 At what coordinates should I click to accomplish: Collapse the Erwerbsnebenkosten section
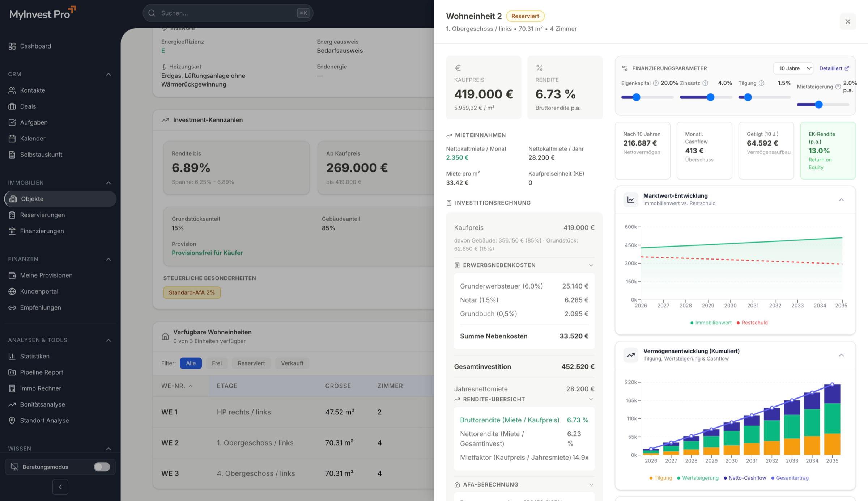tap(592, 265)
